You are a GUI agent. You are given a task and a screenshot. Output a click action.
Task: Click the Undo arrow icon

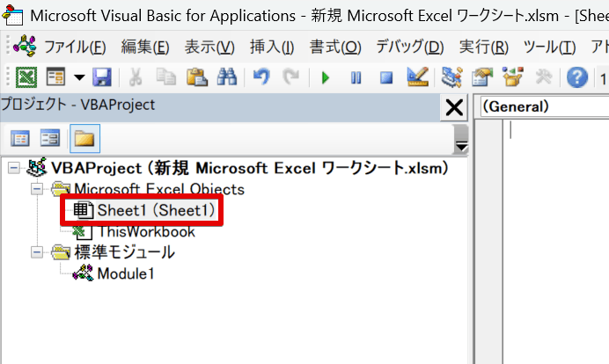click(261, 76)
